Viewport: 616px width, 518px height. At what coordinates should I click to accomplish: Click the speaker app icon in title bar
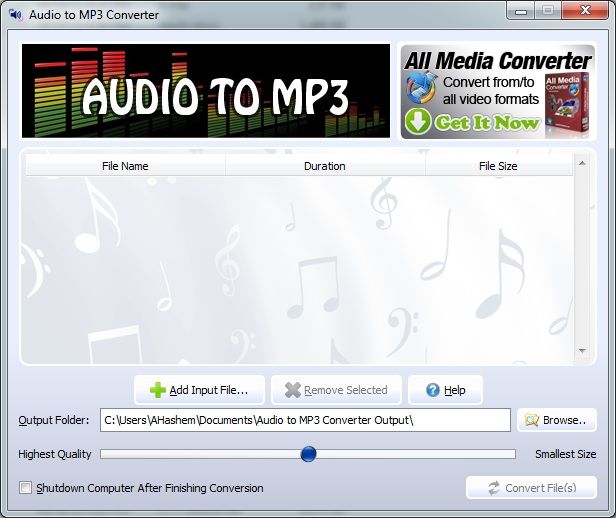pyautogui.click(x=15, y=15)
